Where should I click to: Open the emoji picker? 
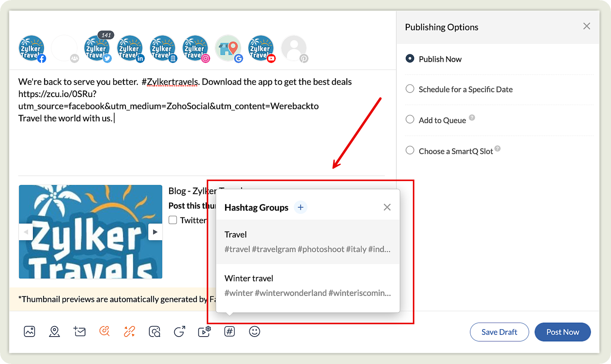[254, 331]
